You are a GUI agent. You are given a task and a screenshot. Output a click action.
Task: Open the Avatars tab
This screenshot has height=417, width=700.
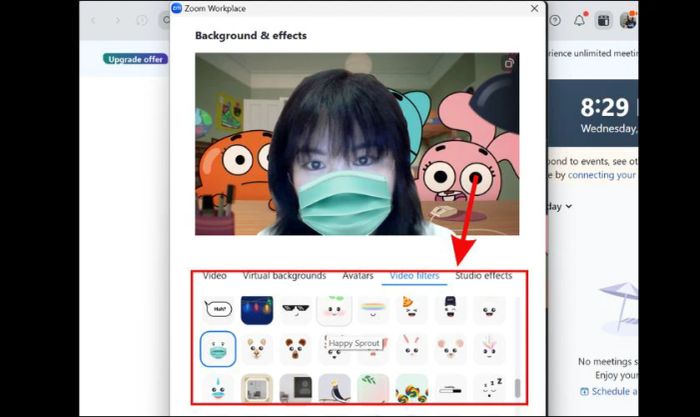tap(357, 276)
